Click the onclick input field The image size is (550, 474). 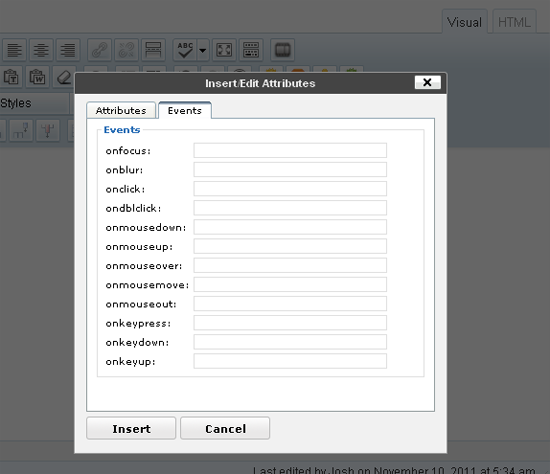[x=290, y=189]
